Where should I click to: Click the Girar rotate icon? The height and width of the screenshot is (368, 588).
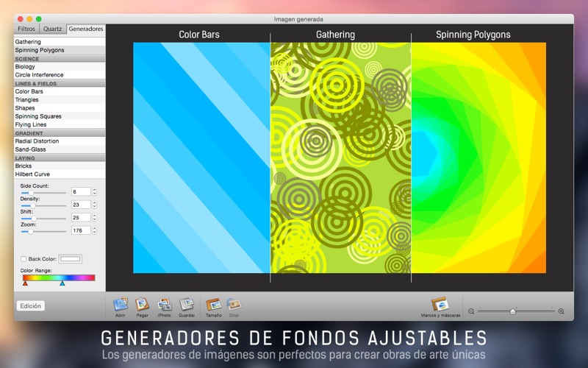[x=234, y=304]
